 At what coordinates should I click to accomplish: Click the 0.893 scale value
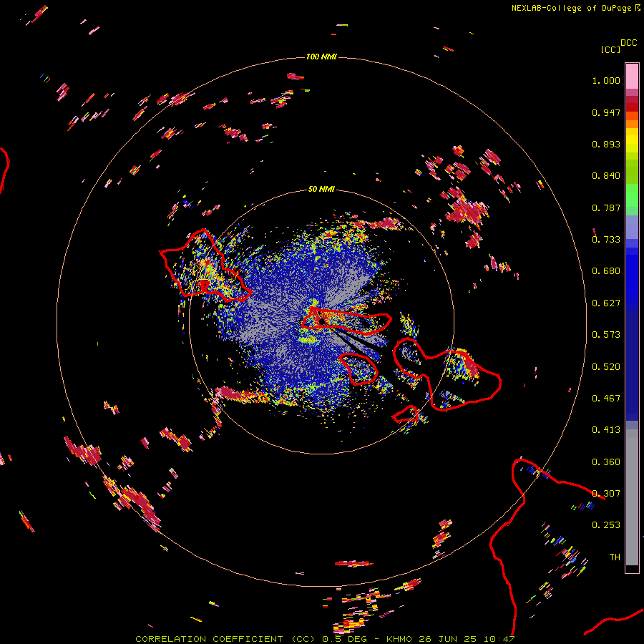coord(606,144)
